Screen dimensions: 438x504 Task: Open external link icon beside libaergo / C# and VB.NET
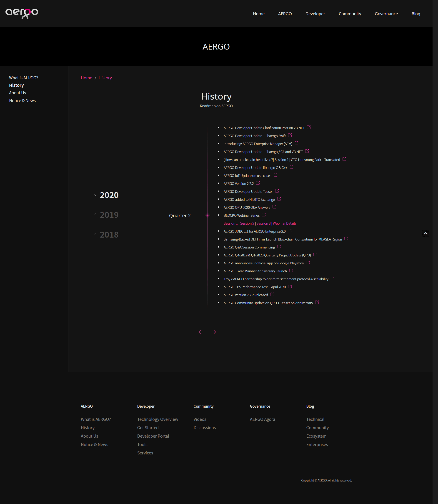pyautogui.click(x=307, y=151)
